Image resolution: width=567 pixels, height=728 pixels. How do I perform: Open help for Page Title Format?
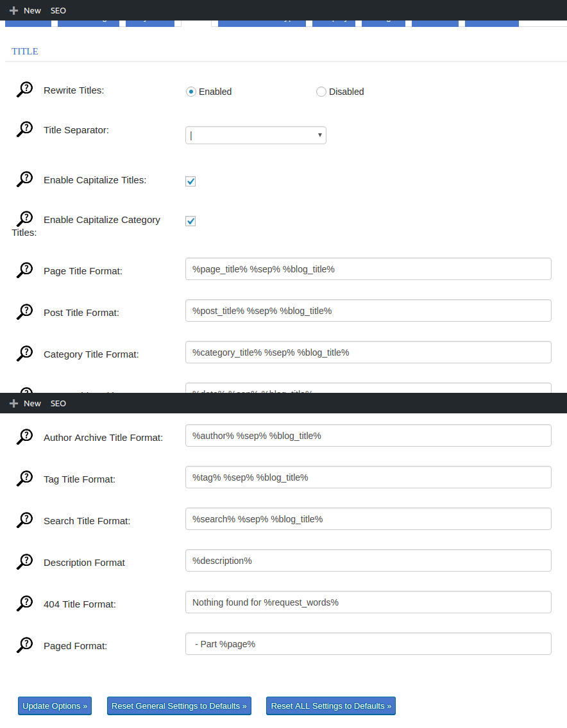[x=24, y=269]
